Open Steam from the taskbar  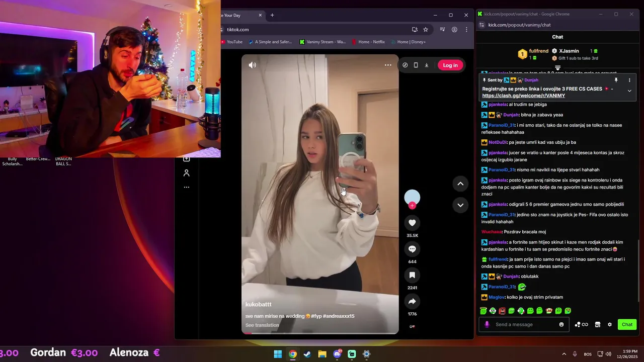pyautogui.click(x=307, y=354)
